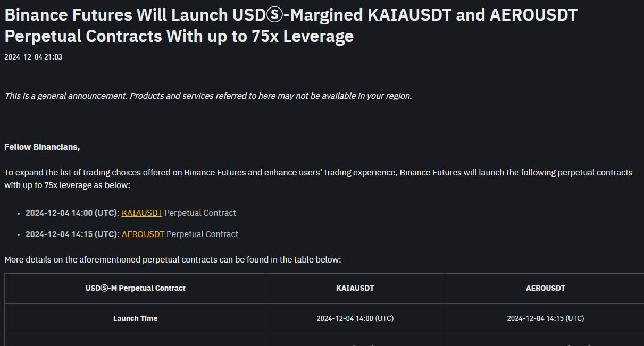Viewport: 644px width, 346px height.
Task: Click "Perpetual Contract" text after AEROUSDT link
Action: pyautogui.click(x=202, y=234)
